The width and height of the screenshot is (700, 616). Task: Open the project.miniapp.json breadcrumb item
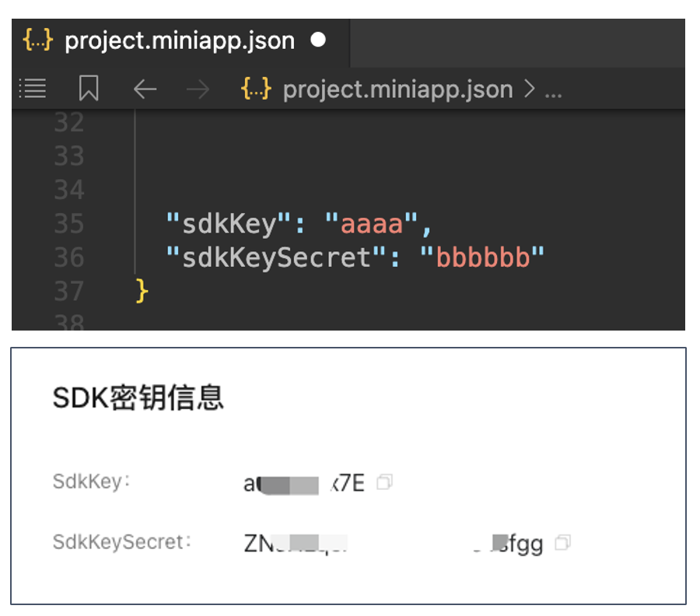pos(397,89)
